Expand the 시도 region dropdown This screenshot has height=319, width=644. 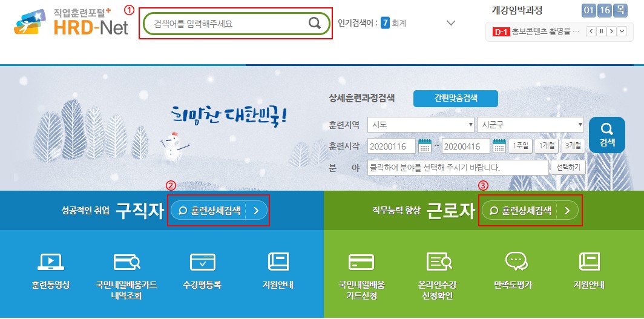tap(421, 125)
